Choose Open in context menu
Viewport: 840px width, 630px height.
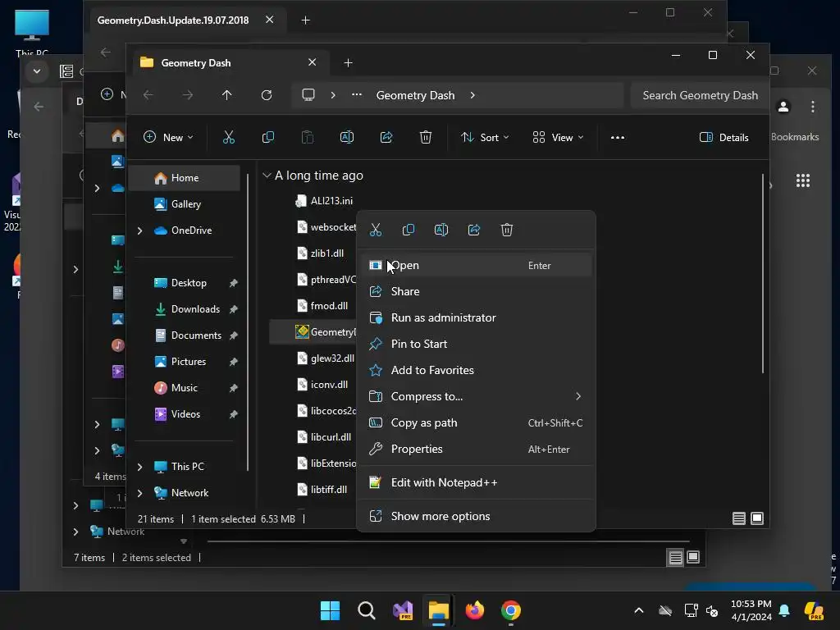pos(476,265)
